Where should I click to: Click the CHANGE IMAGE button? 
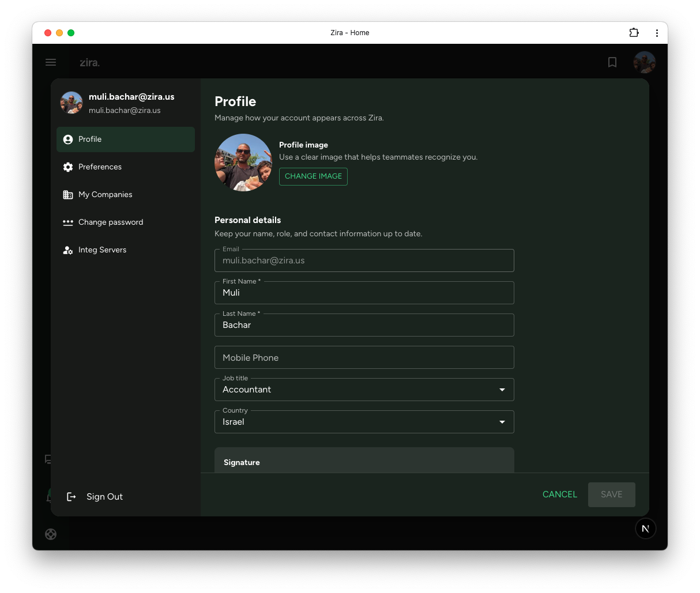313,176
